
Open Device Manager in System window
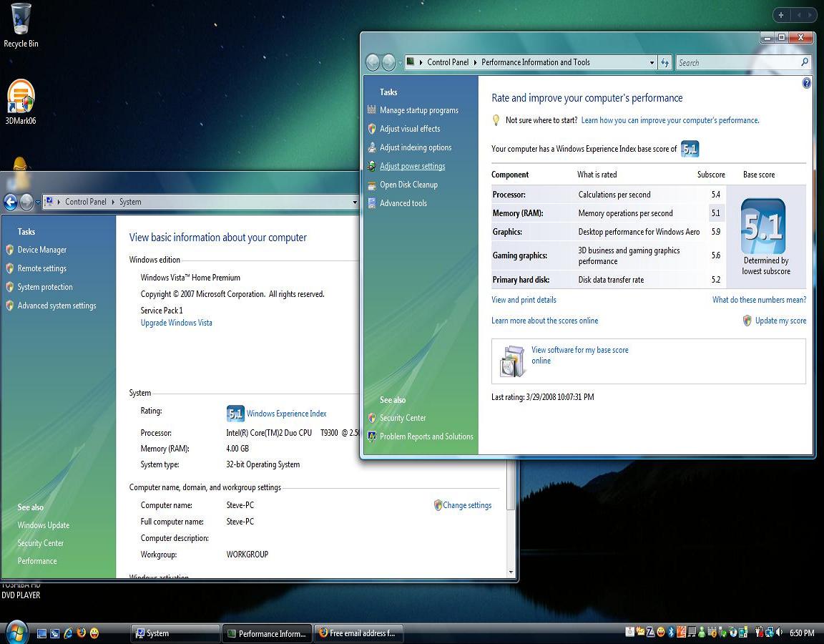(42, 250)
